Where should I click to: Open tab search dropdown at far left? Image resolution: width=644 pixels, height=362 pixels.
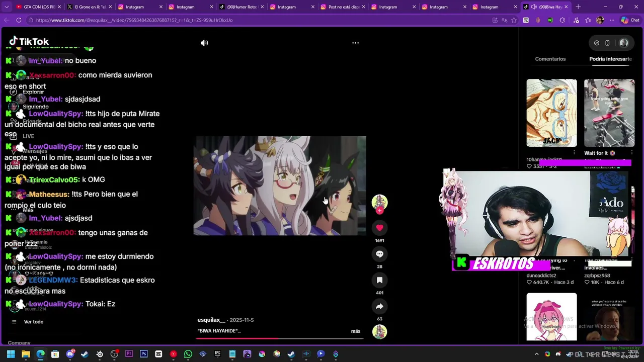pos(7,7)
